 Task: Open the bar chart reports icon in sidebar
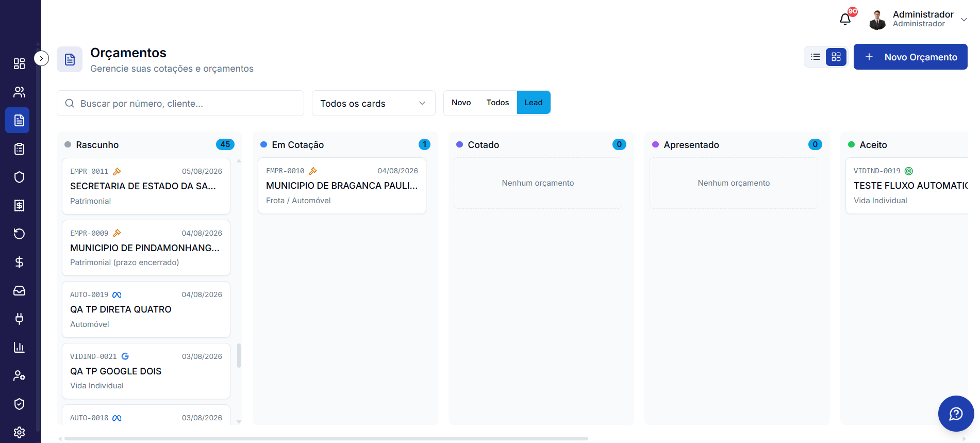pyautogui.click(x=19, y=347)
